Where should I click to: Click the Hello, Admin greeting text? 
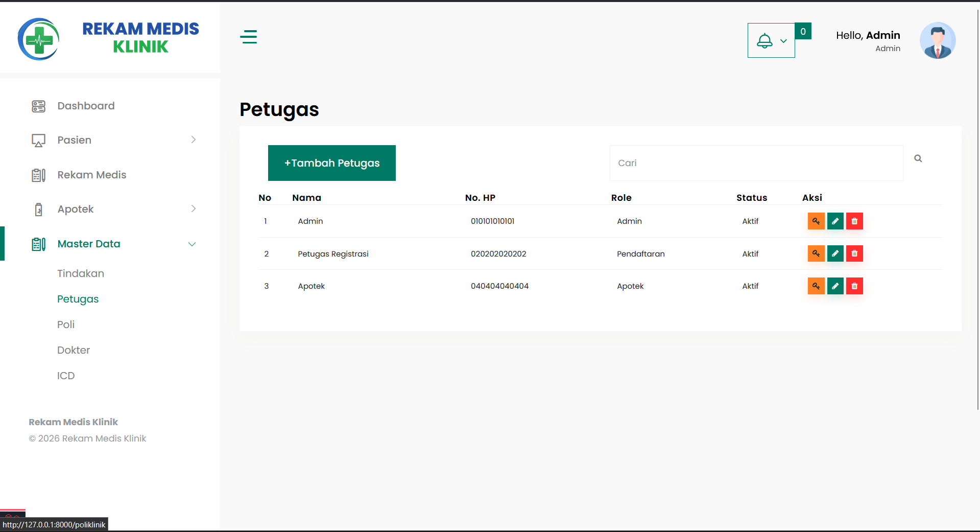pos(868,35)
